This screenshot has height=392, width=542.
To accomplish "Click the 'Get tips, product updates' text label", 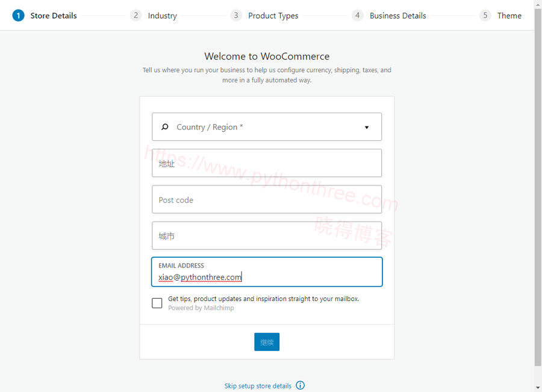I will 264,299.
